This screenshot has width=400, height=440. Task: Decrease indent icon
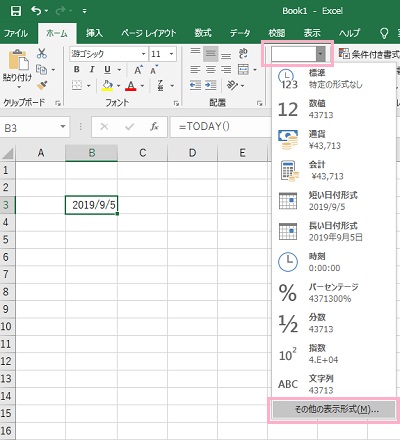[195, 85]
